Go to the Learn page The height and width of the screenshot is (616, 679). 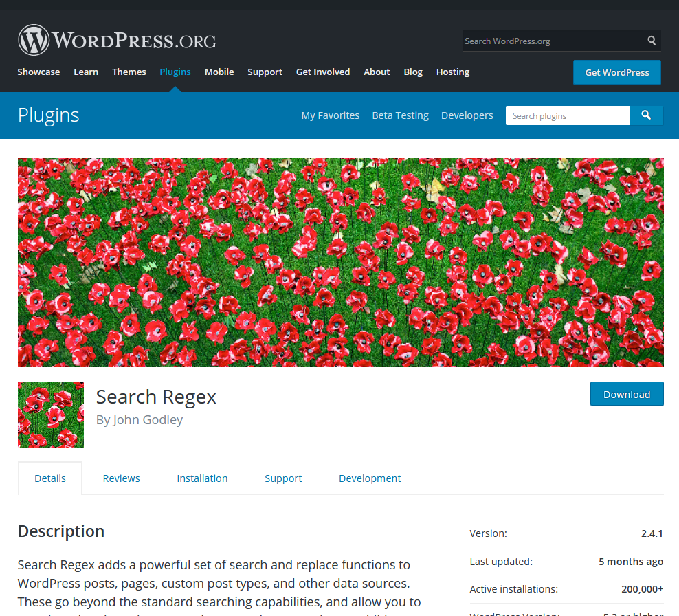(x=86, y=72)
